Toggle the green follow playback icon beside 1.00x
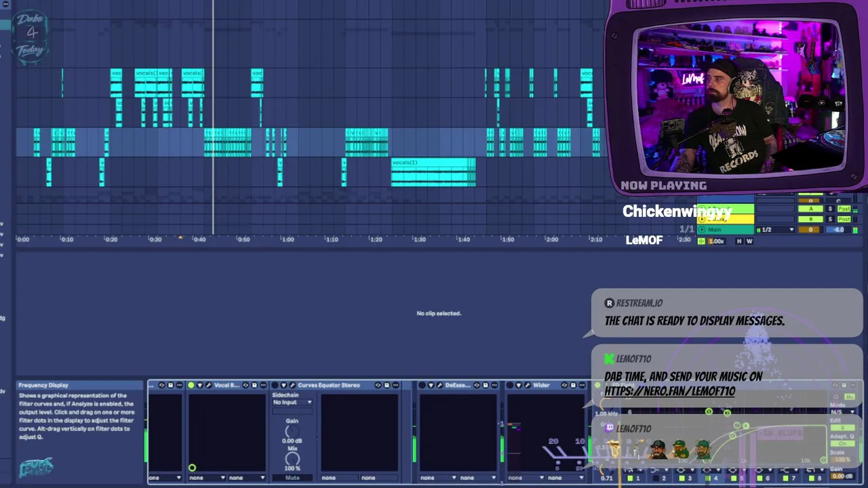This screenshot has width=868, height=488. click(701, 241)
